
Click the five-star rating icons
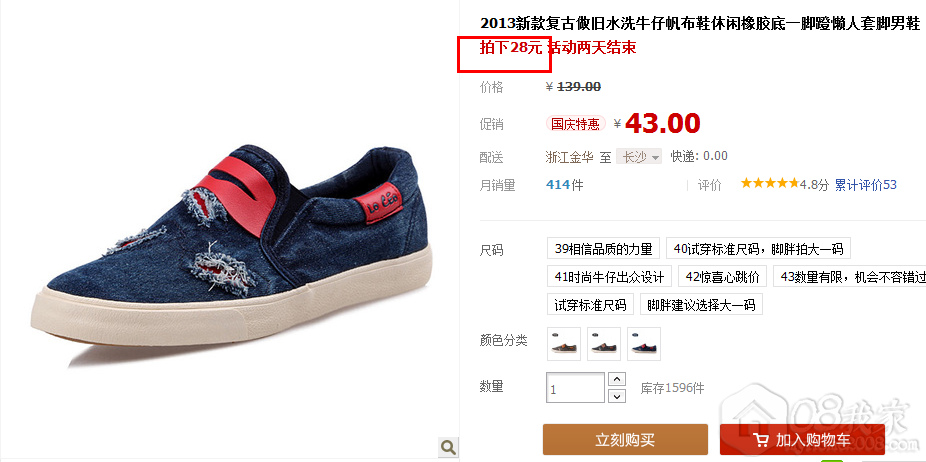click(x=770, y=184)
